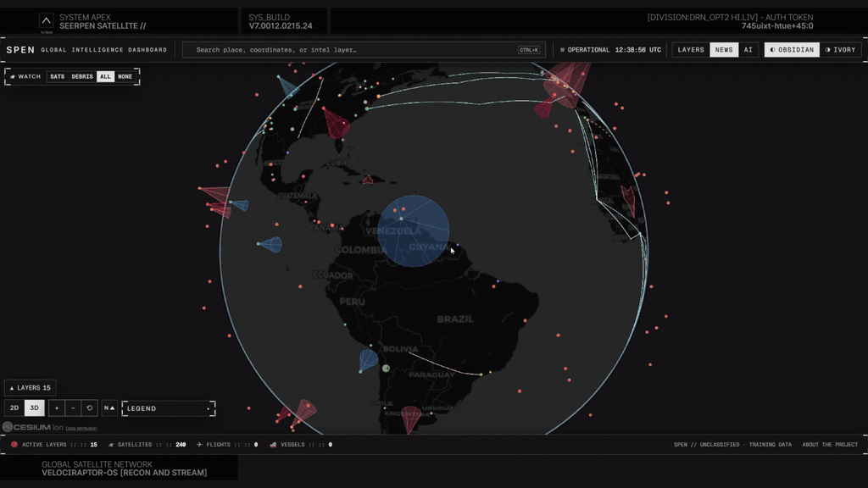This screenshot has width=868, height=488.
Task: Click the CTRL+K shortcut badge
Action: click(529, 50)
